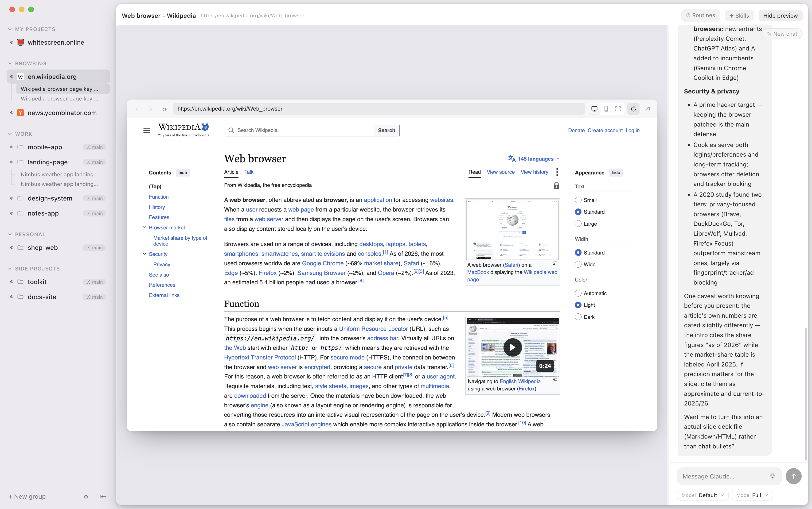Click the fullscreen preview icon
812x509 pixels.
(x=618, y=109)
